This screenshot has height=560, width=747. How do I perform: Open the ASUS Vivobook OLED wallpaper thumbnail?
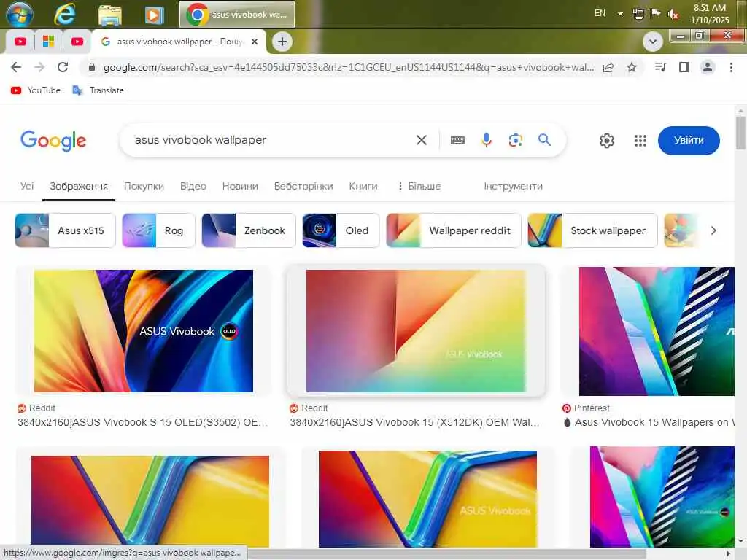[144, 331]
